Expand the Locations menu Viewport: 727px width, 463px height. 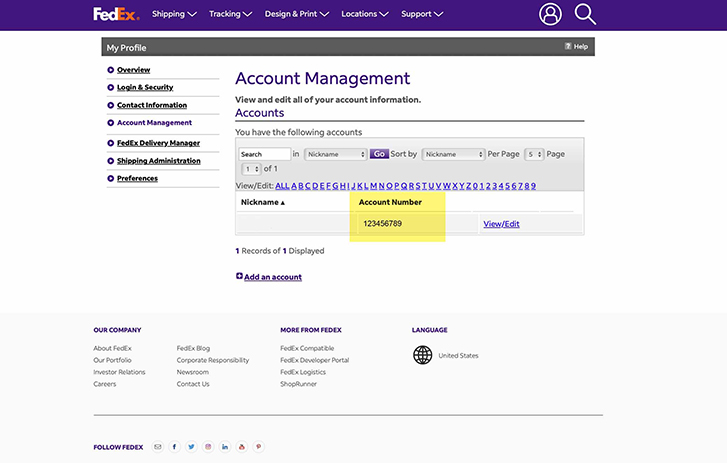365,14
